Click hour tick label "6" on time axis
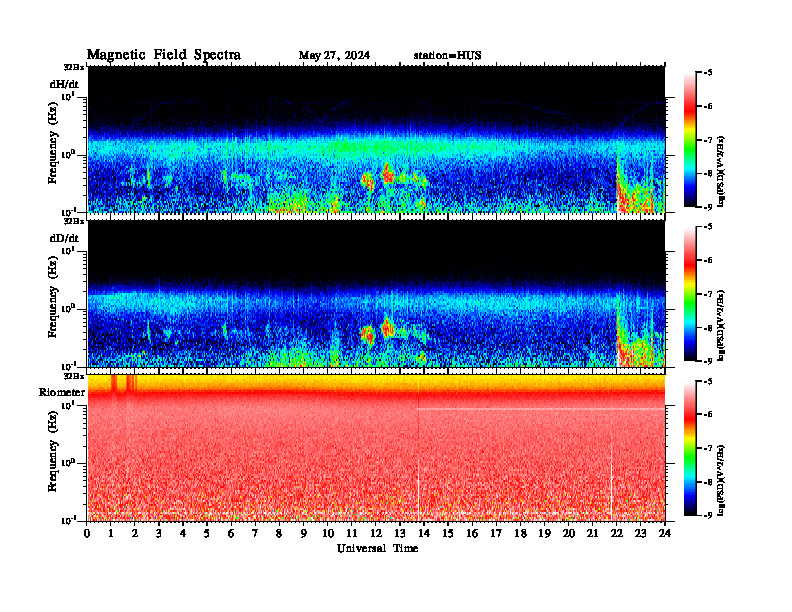This screenshot has width=792, height=612. (231, 533)
